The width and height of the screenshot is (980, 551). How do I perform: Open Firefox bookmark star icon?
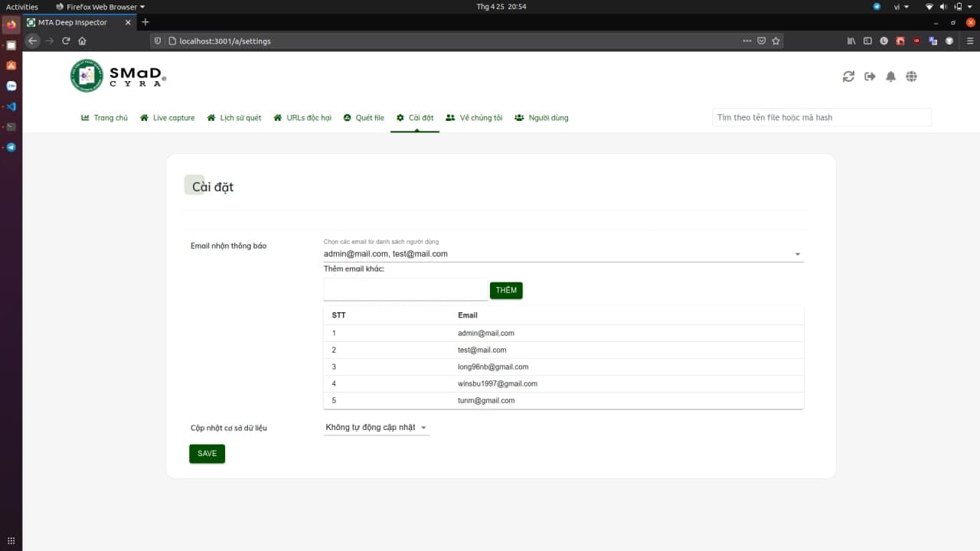coord(776,41)
